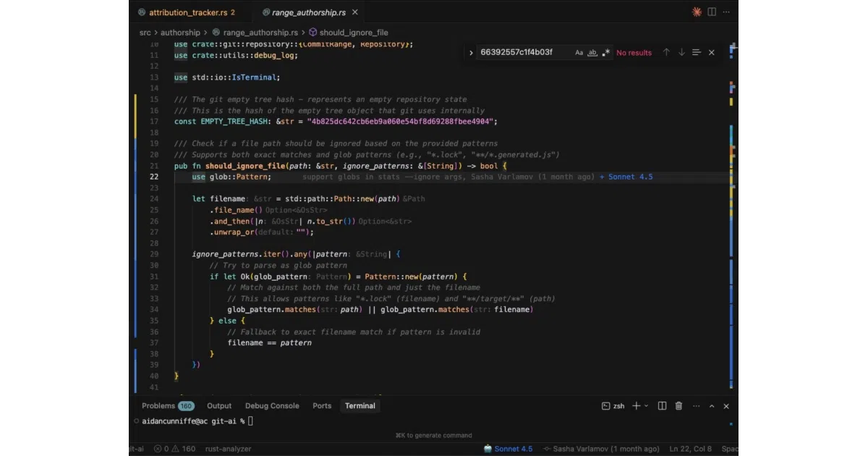
Task: Close the terminal panel
Action: click(726, 406)
